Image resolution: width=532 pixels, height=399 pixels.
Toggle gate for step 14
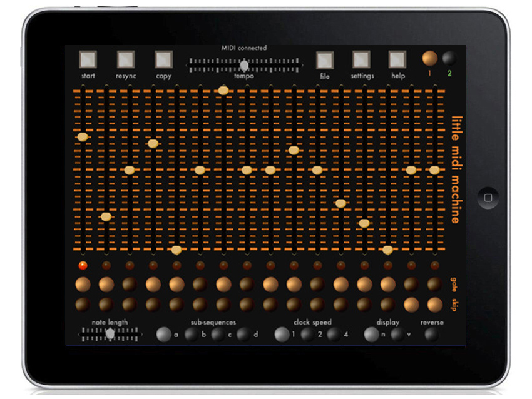[388, 285]
